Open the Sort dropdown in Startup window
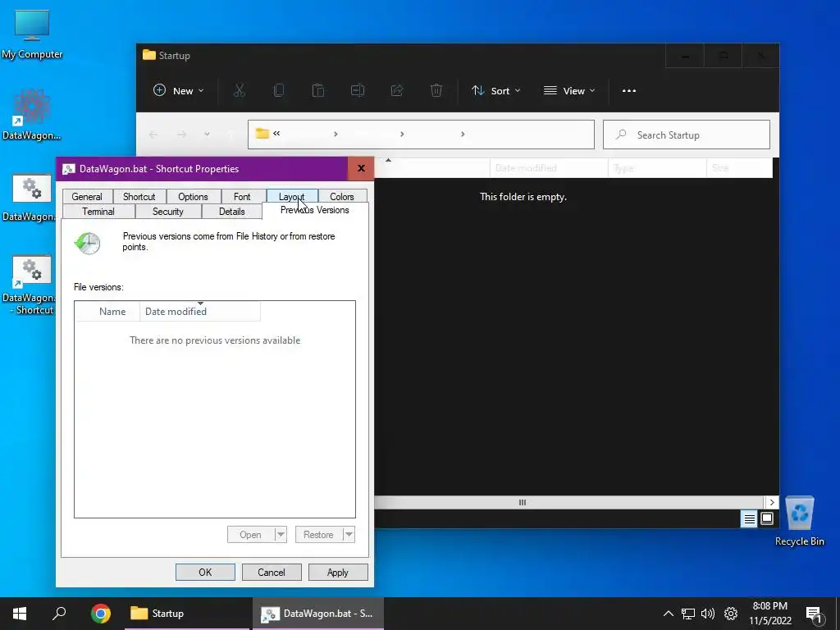This screenshot has height=630, width=840. [496, 90]
